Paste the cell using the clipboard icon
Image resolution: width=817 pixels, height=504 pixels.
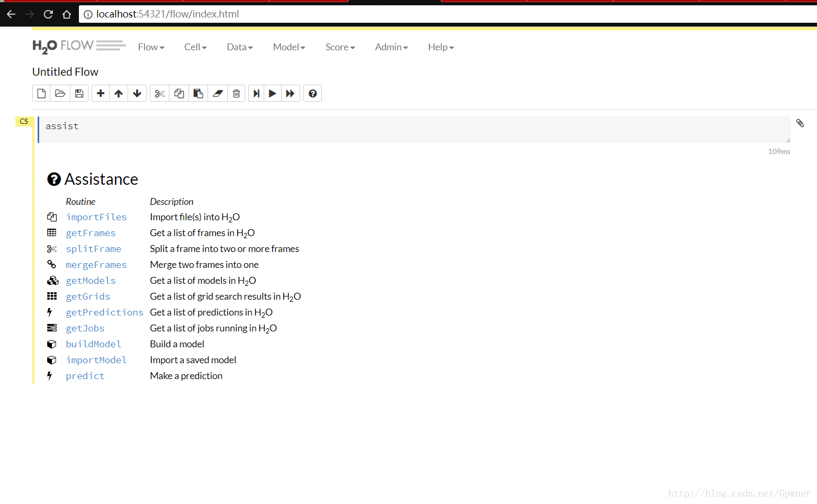(198, 94)
